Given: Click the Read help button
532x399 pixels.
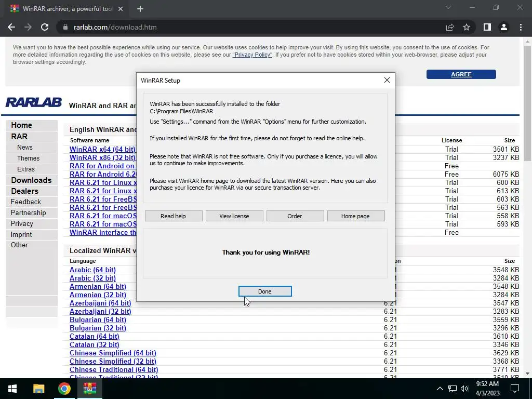Looking at the screenshot, I should 174,216.
